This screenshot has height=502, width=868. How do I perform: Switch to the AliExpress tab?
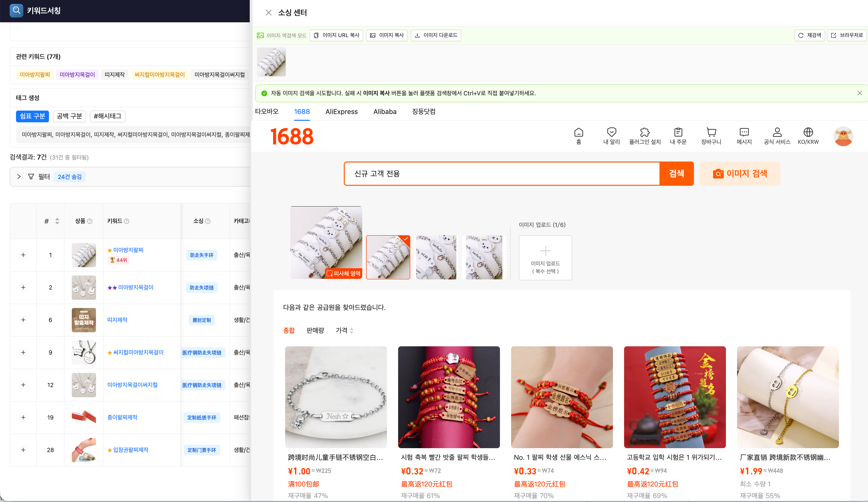pos(341,112)
